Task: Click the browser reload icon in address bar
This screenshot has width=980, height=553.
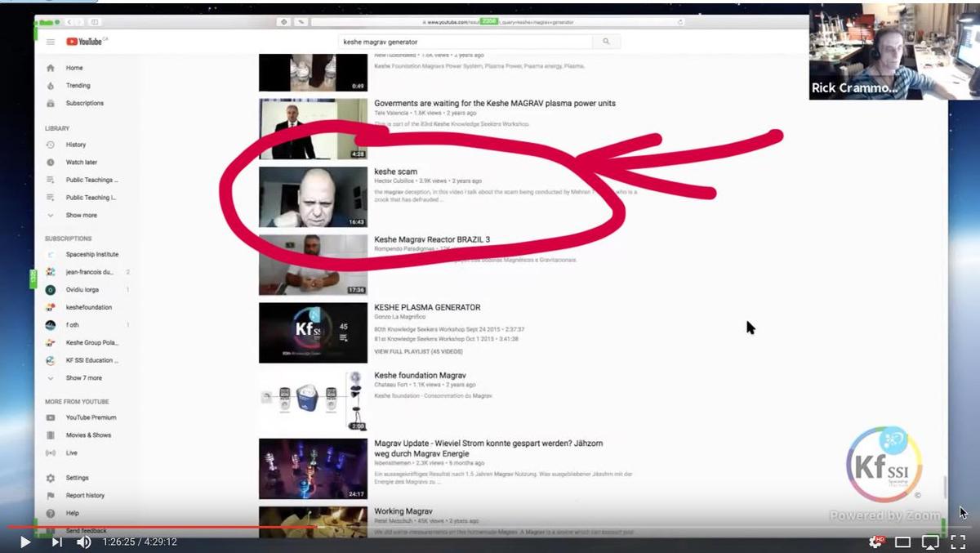Action: tap(679, 22)
